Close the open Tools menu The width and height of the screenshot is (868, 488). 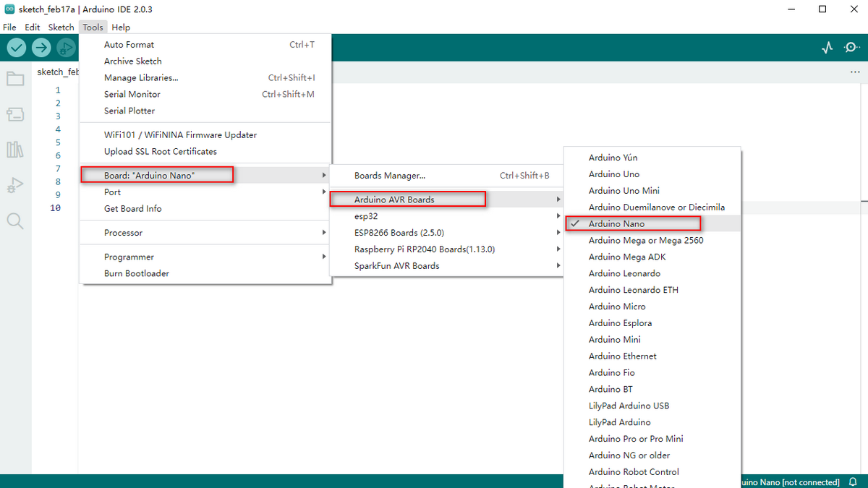coord(93,27)
